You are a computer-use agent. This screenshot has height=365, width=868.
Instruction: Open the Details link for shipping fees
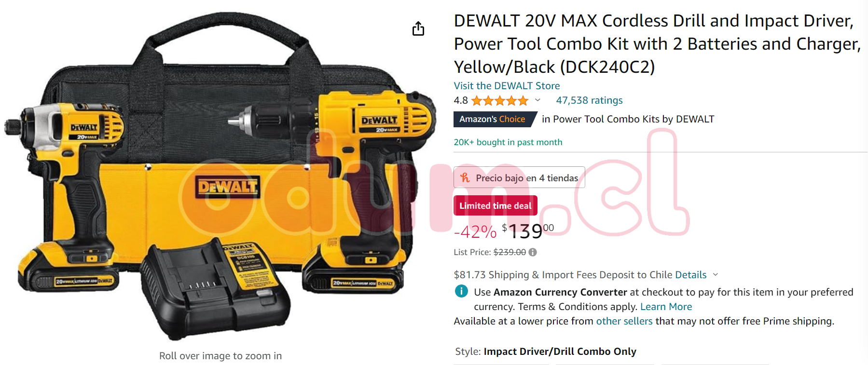click(x=690, y=275)
